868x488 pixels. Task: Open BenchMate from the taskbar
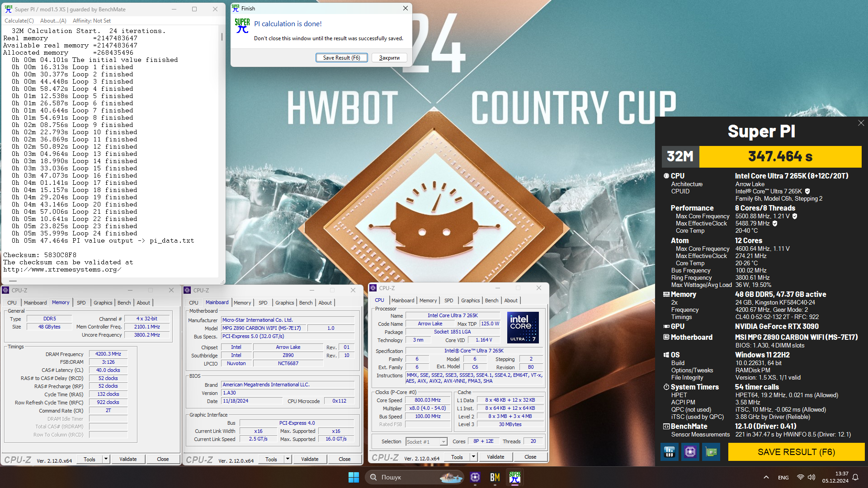(495, 477)
